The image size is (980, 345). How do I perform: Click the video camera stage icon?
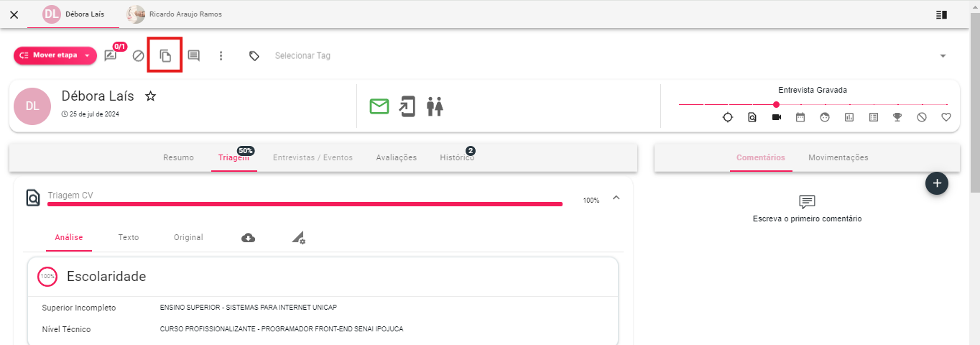(776, 117)
